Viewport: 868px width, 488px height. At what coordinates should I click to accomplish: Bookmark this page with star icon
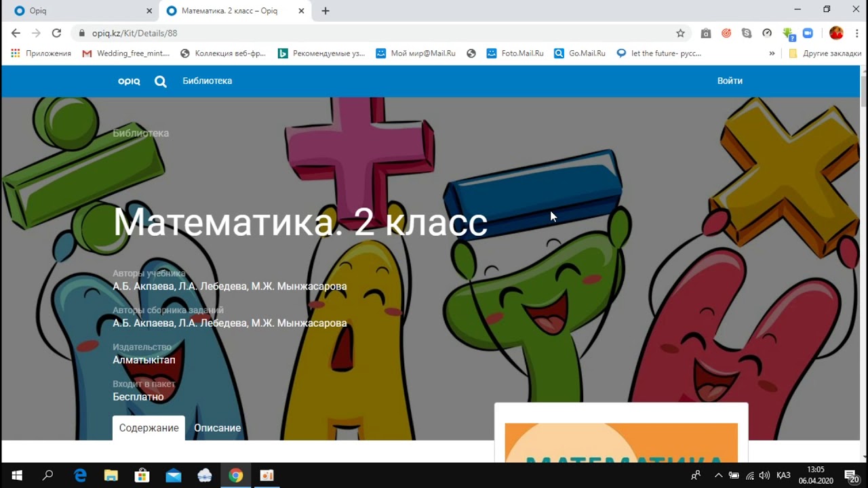click(x=680, y=33)
